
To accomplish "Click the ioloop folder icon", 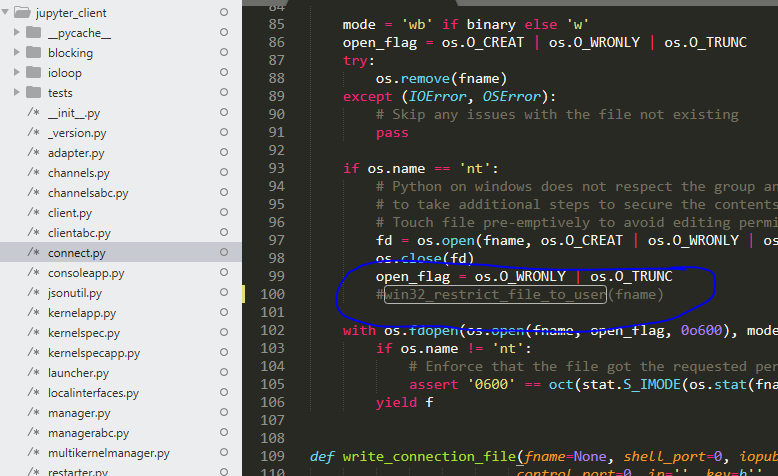I will (34, 72).
